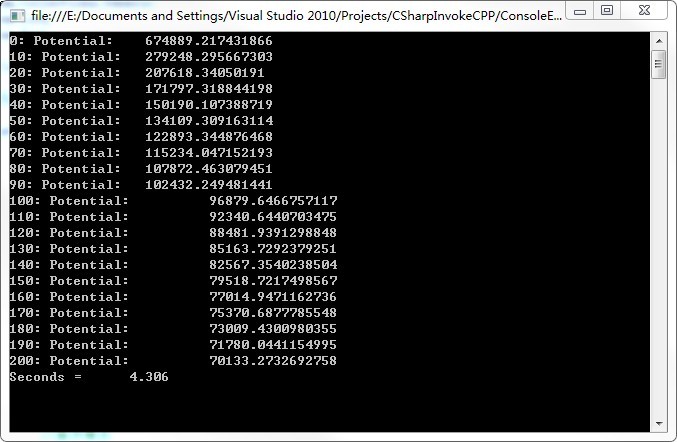Click the '0: Potential:' label
Image resolution: width=677 pixels, height=442 pixels.
click(61, 41)
